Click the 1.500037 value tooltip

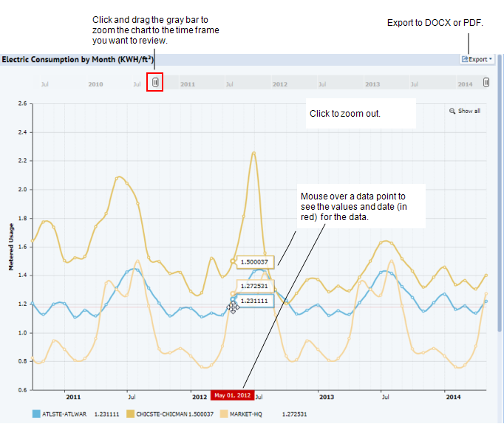click(256, 261)
